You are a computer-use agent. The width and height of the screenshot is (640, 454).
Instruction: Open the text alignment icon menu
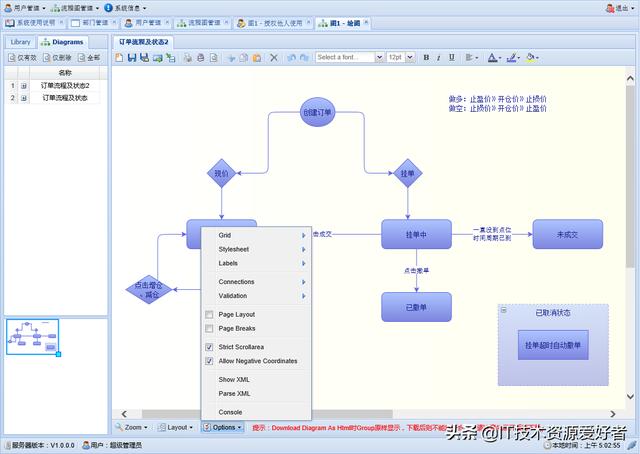[x=471, y=58]
